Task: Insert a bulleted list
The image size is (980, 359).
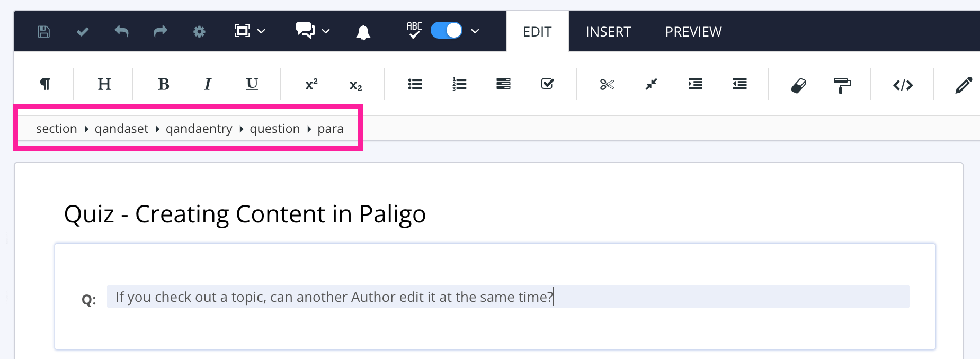Action: [415, 84]
